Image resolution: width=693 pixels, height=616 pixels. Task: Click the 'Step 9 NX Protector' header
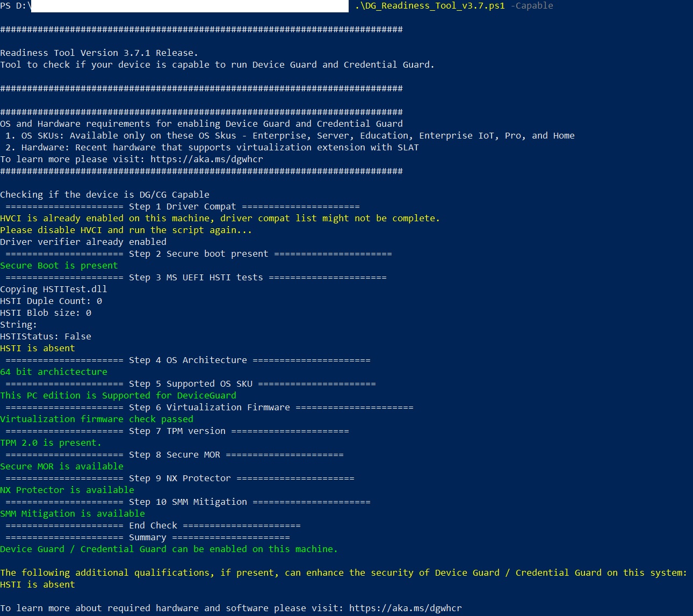pyautogui.click(x=180, y=478)
